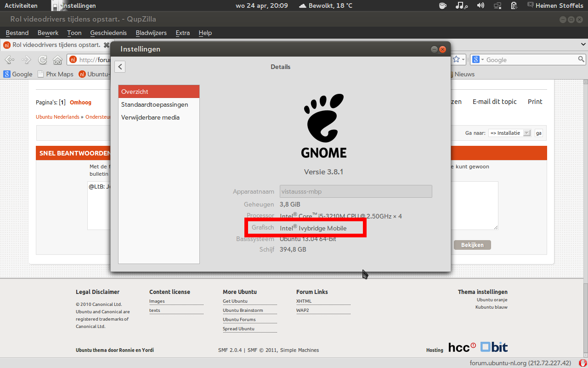Open the music notes tray icon
Screen dimensions: 588x368
tap(461, 6)
